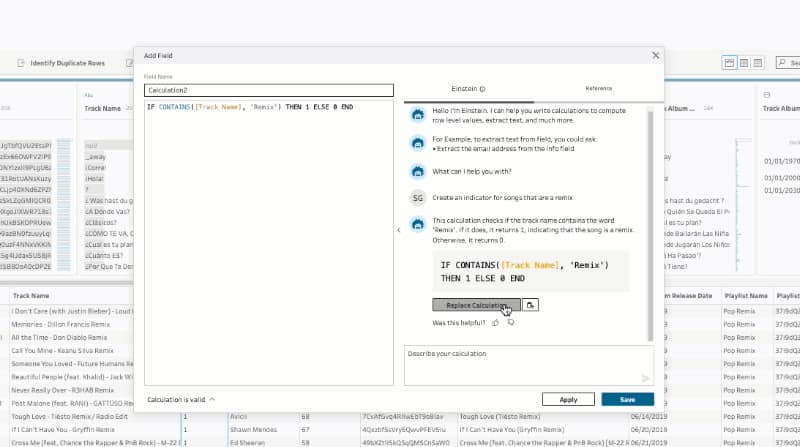Switch to the list view icon
800x447 pixels.
756,63
